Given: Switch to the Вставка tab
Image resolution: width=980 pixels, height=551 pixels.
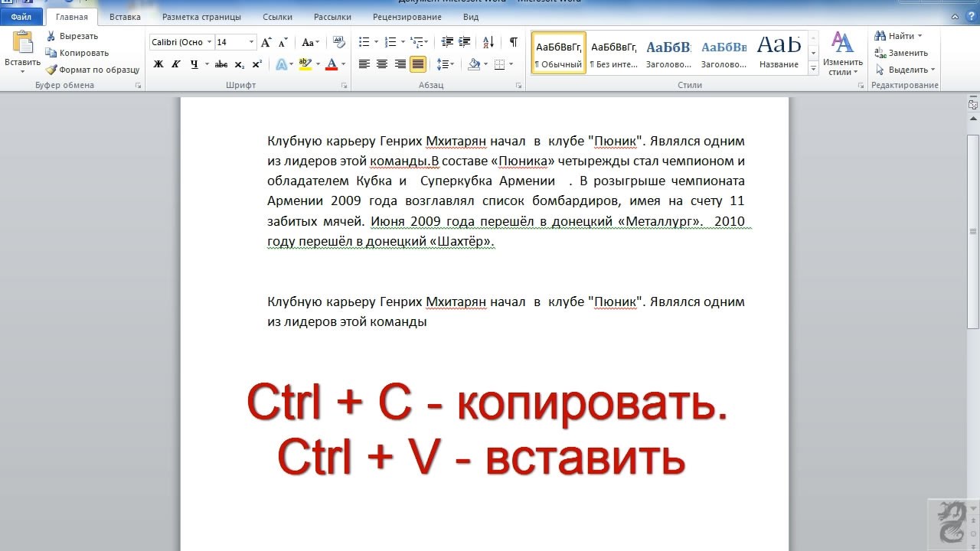Looking at the screenshot, I should click(125, 16).
